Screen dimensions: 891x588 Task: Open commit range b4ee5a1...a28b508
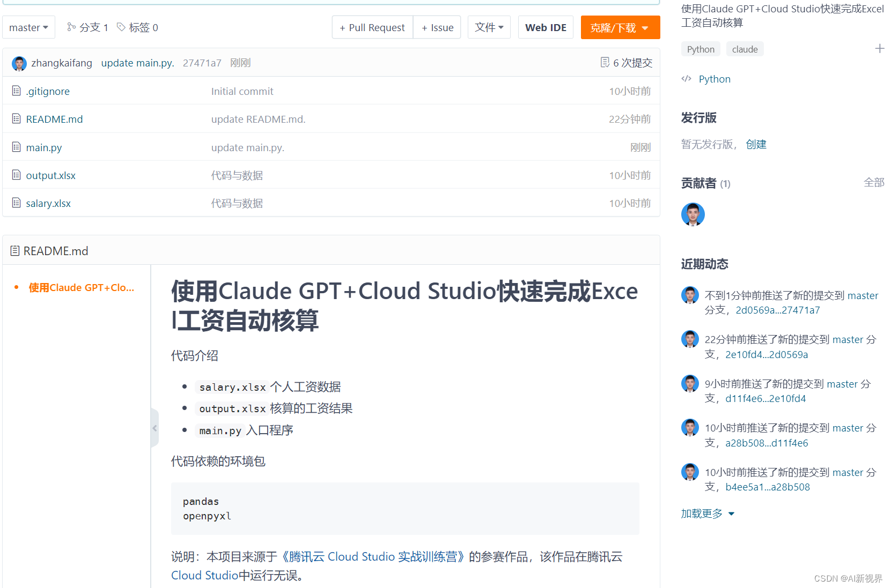coord(768,487)
